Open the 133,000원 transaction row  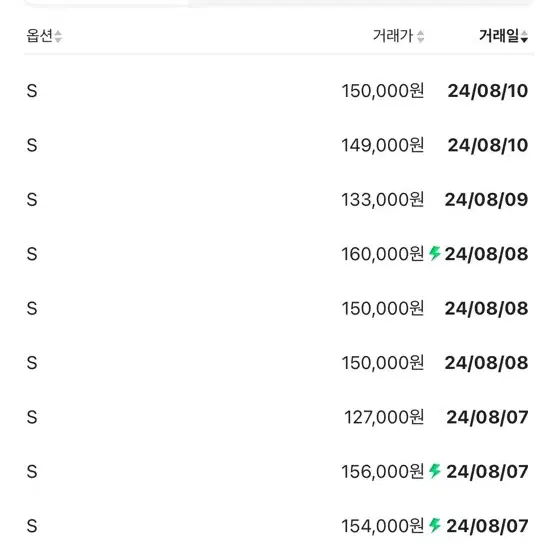(278, 200)
